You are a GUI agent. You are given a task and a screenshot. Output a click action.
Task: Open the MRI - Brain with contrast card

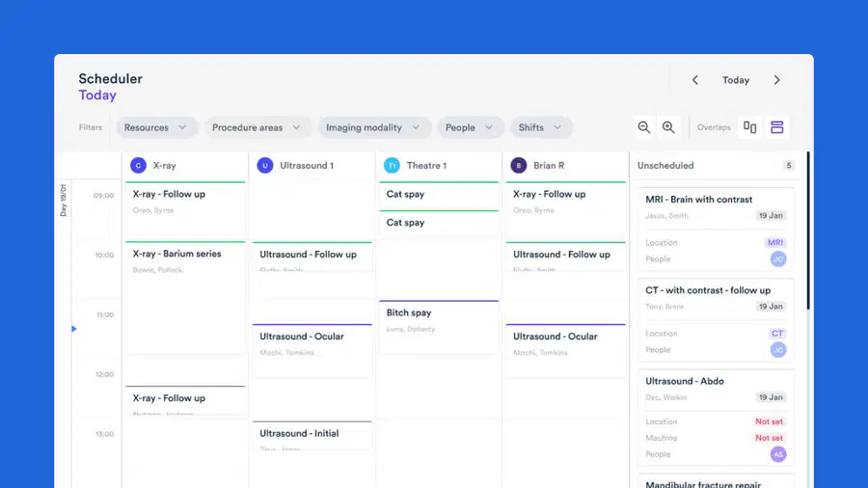pos(717,230)
